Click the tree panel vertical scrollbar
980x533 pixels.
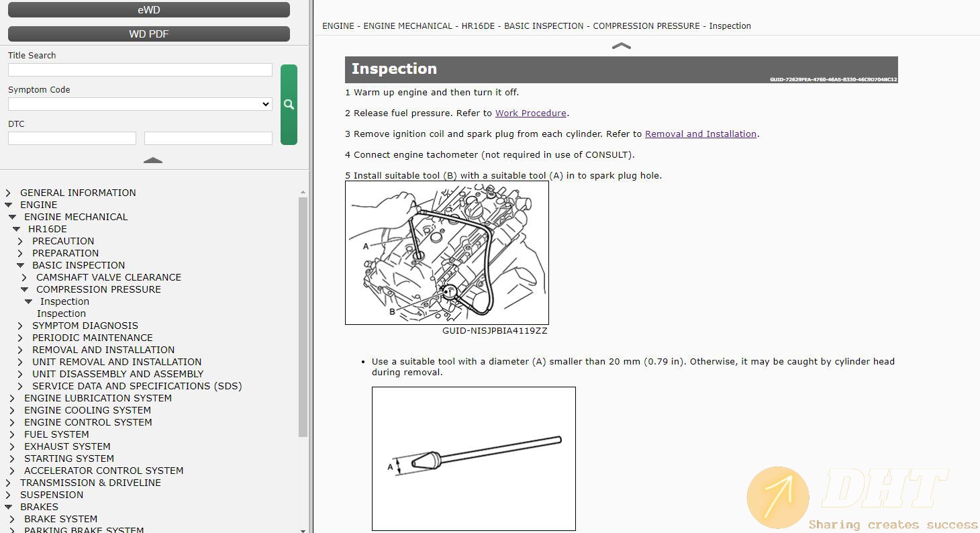[x=303, y=317]
